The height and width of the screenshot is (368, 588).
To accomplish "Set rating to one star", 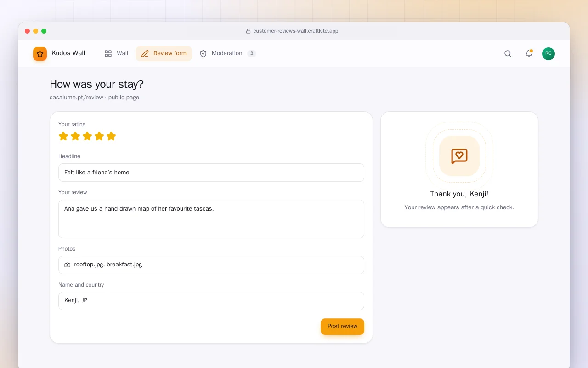I will point(63,136).
